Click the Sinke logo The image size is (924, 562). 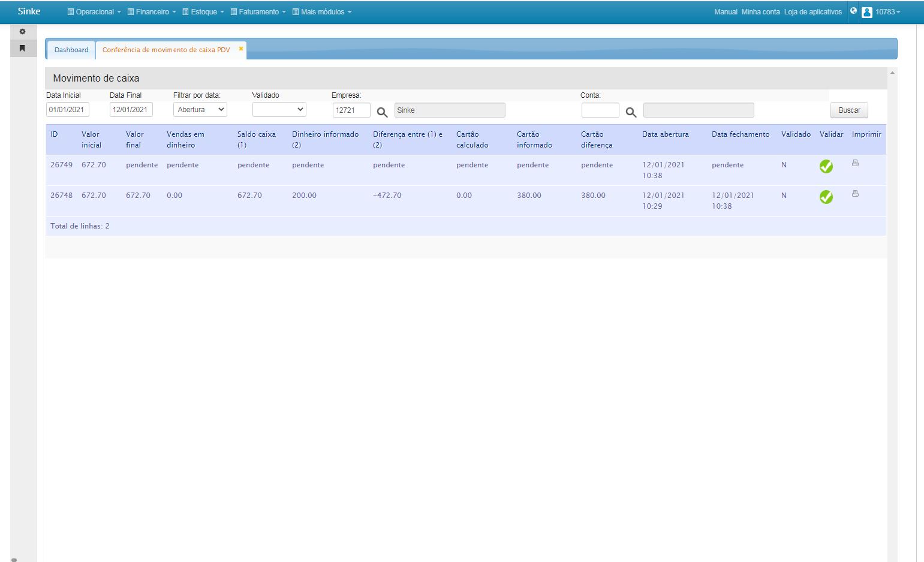coord(29,11)
